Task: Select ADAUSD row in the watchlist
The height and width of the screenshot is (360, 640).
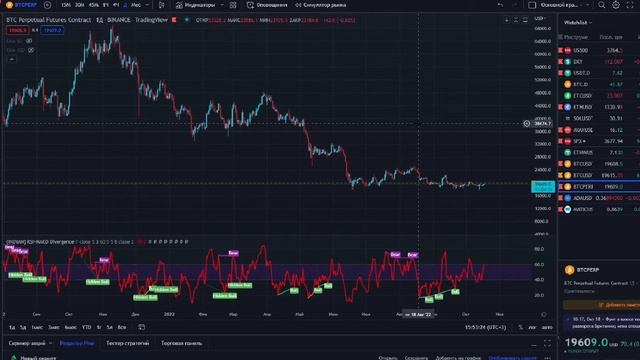Action: [x=599, y=198]
